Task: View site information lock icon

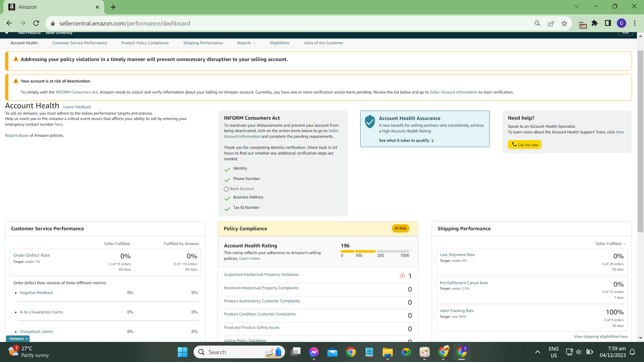Action: [53, 23]
